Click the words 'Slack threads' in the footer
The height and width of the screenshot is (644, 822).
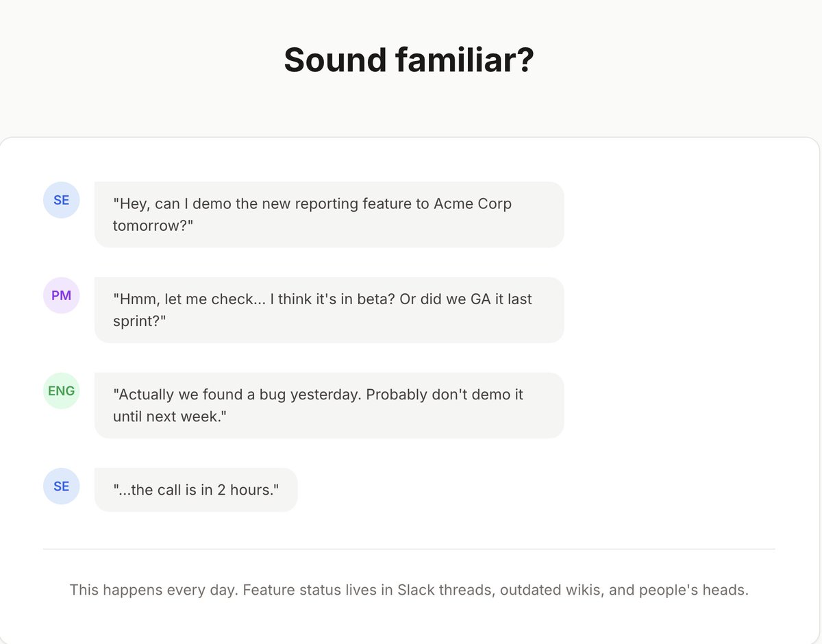[444, 590]
